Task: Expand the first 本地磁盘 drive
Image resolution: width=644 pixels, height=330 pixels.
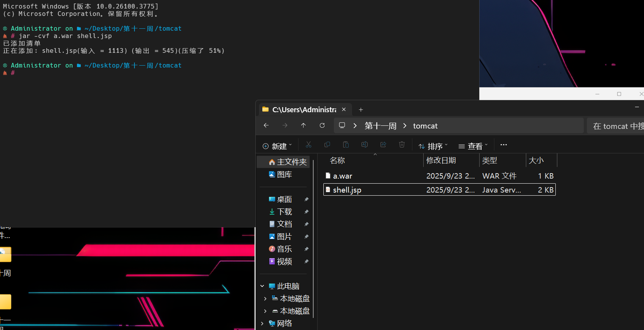Action: pos(265,299)
